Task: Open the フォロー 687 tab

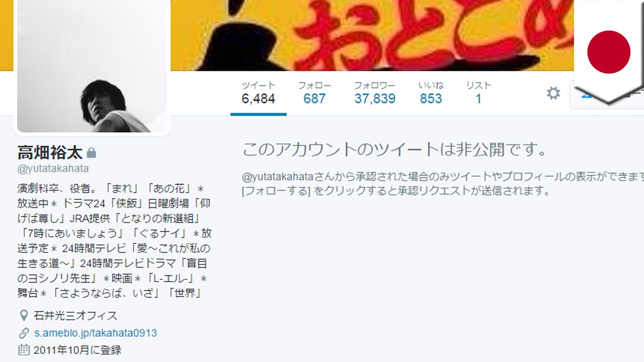Action: [x=314, y=94]
